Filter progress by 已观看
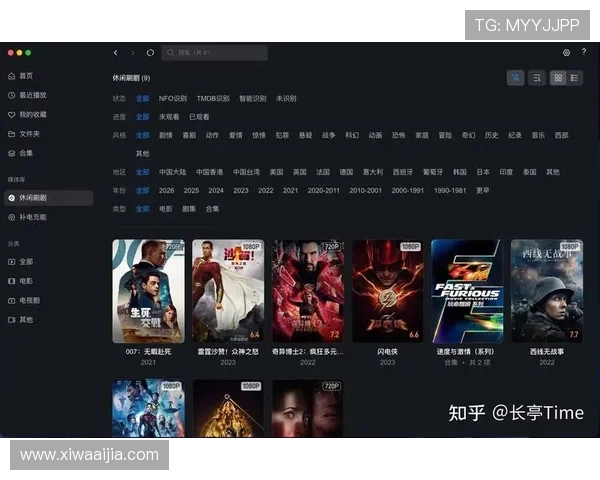 [x=199, y=117]
